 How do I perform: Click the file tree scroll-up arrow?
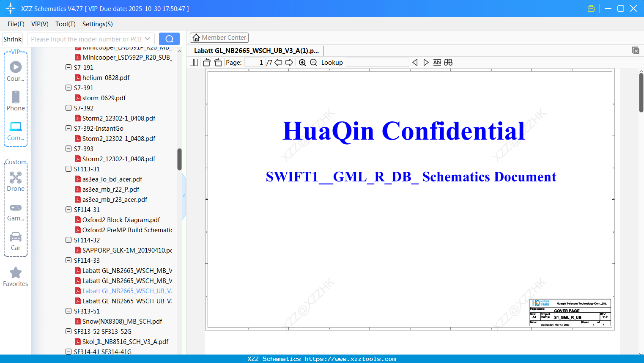tap(179, 51)
